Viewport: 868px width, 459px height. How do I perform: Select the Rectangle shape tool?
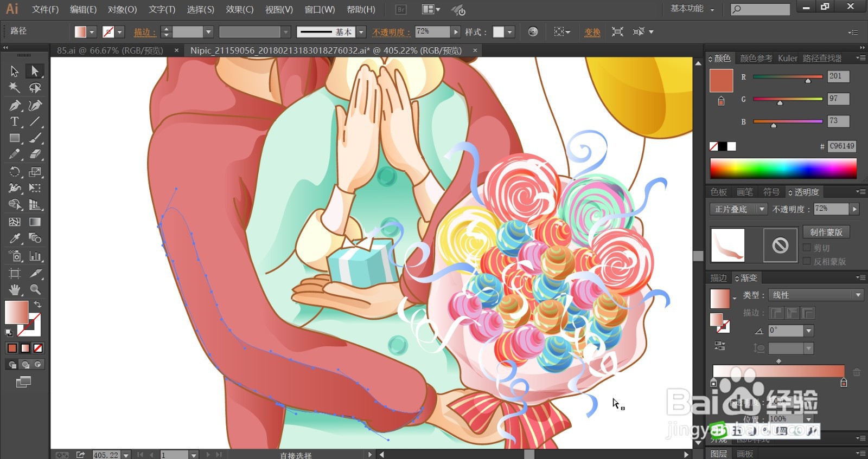tap(15, 138)
